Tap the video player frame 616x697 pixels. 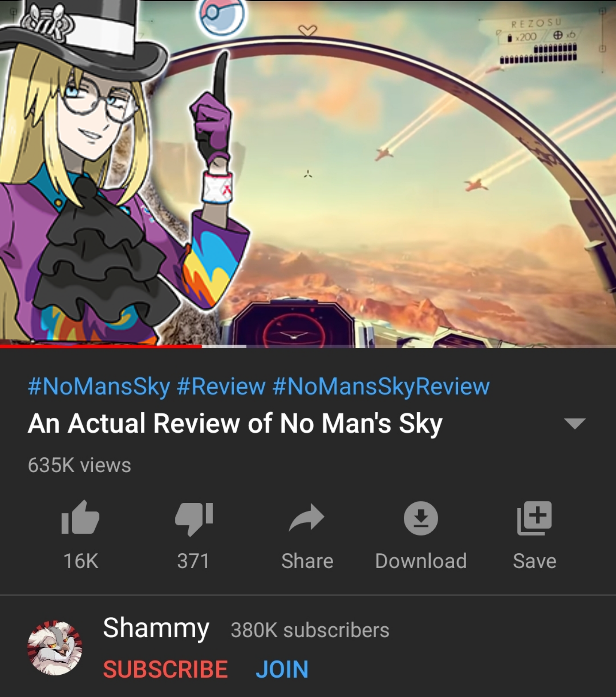pyautogui.click(x=308, y=173)
